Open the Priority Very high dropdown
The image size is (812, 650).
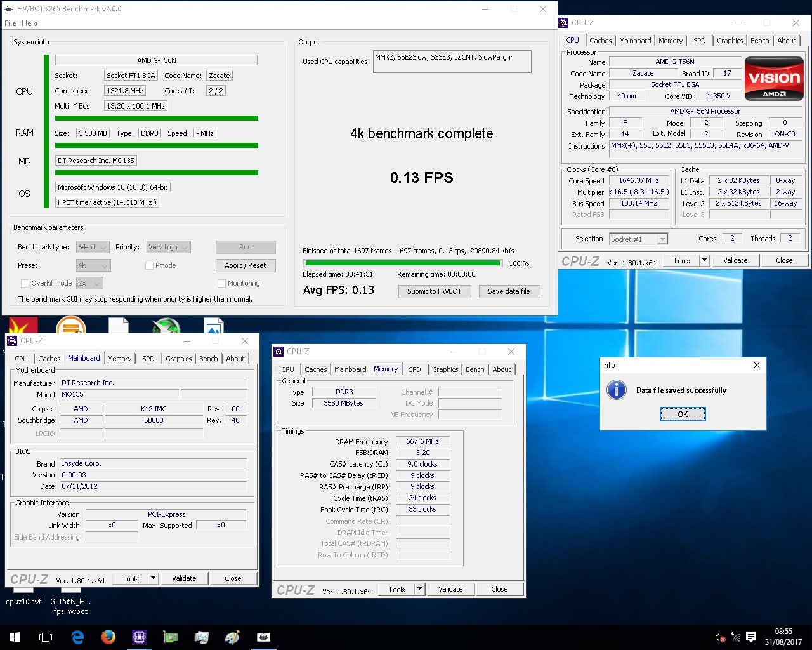tap(168, 247)
